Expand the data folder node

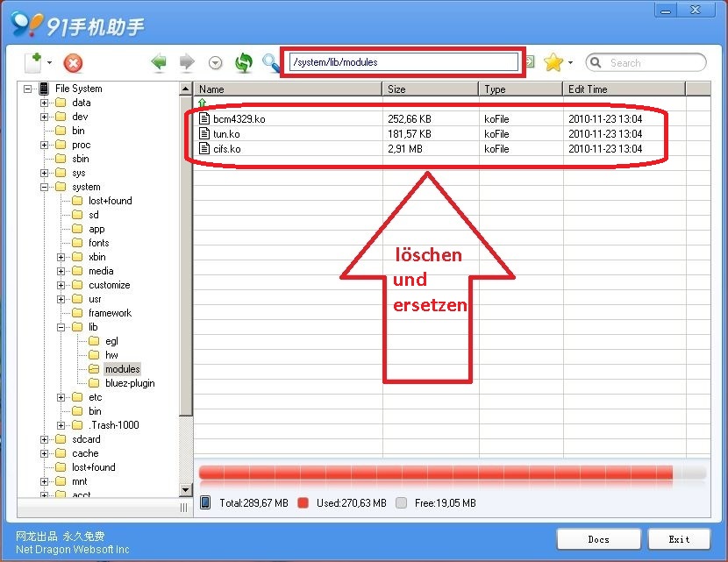click(44, 103)
